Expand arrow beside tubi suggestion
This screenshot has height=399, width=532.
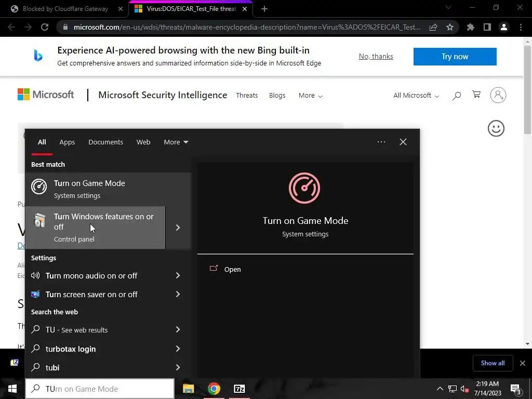point(178,367)
